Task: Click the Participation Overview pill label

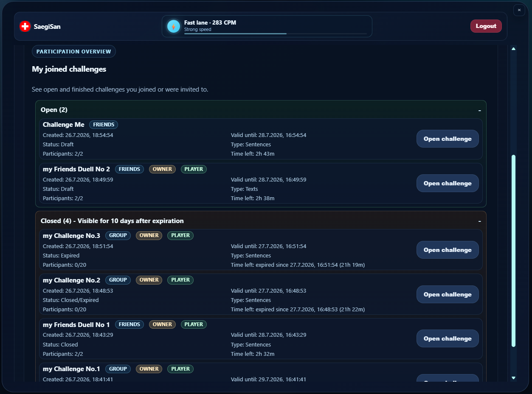Action: coord(74,51)
